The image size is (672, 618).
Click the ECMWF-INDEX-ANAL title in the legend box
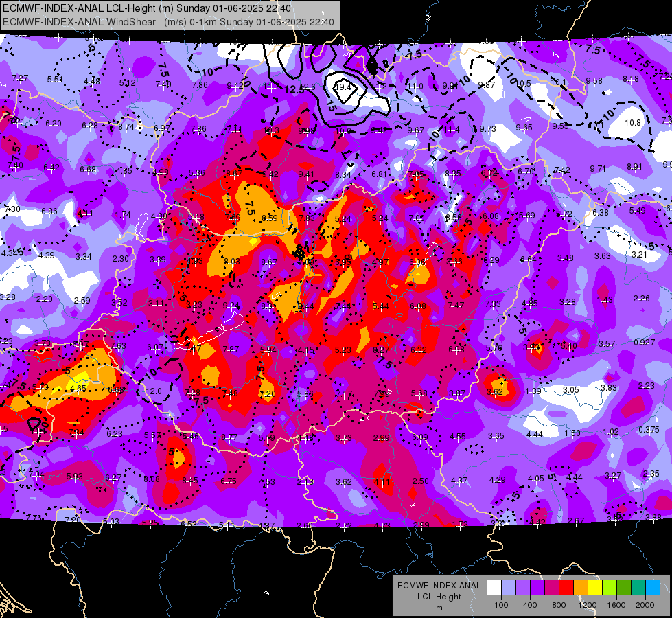tap(439, 586)
